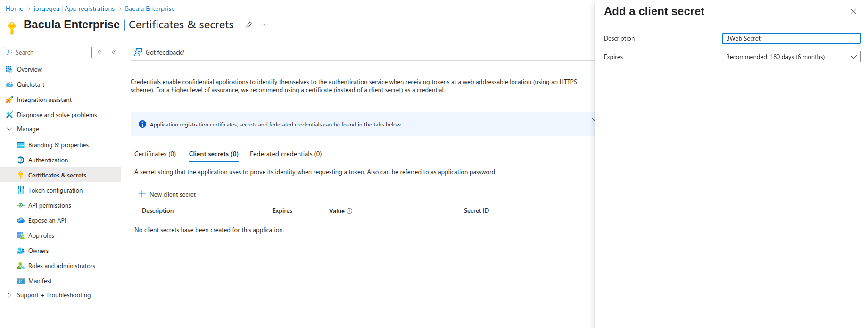Click the Description text field
The width and height of the screenshot is (868, 328).
(791, 38)
